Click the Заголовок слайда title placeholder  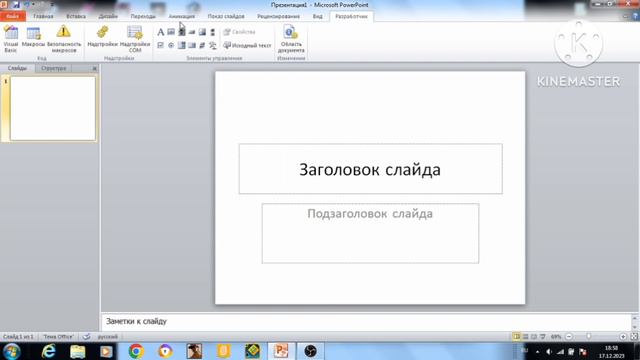(x=371, y=169)
